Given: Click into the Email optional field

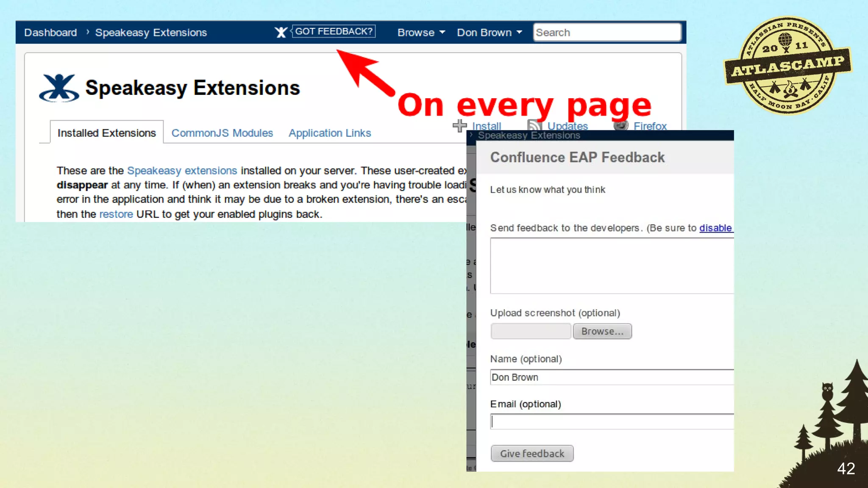Looking at the screenshot, I should [x=612, y=422].
